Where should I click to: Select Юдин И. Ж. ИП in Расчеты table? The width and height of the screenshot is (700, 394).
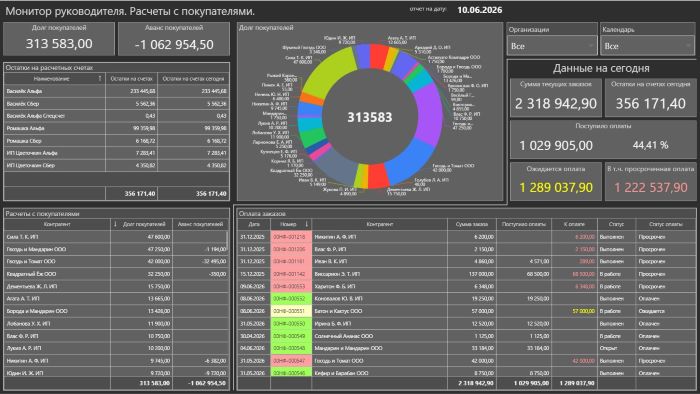point(117,373)
